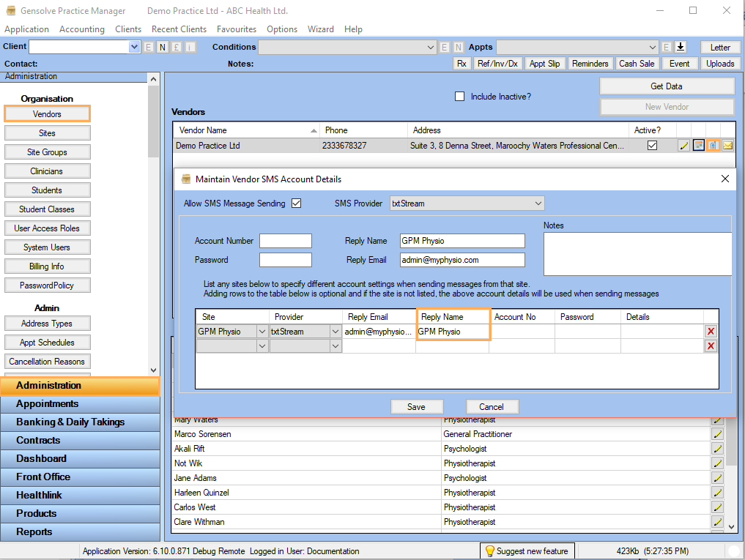Uncheck Allow SMS Message Sending
Image resolution: width=745 pixels, height=560 pixels.
click(296, 204)
